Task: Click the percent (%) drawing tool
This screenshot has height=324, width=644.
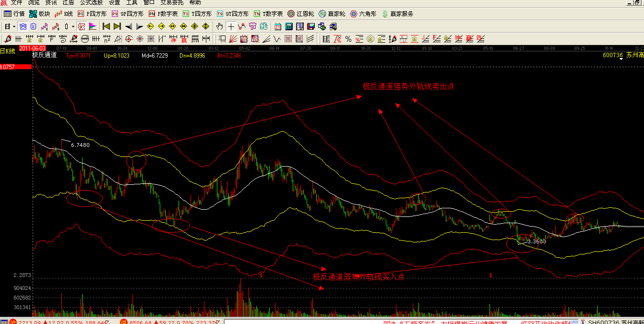Action: pos(348,39)
